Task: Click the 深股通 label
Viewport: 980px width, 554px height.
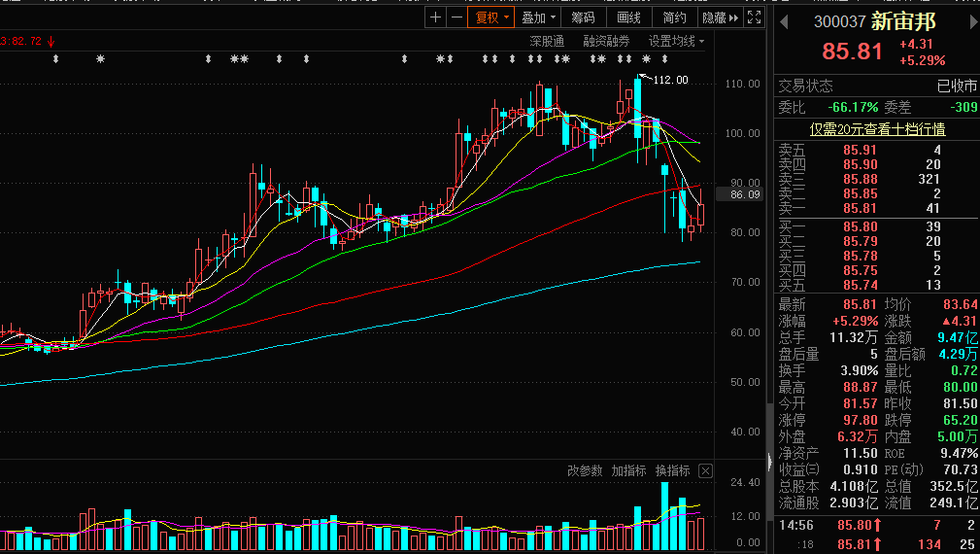Action: point(547,41)
